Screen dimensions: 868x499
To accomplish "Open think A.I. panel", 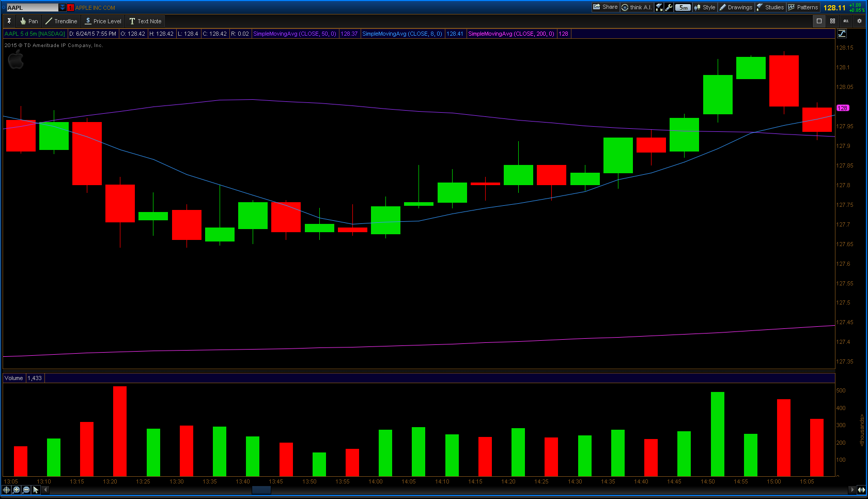I will point(637,7).
